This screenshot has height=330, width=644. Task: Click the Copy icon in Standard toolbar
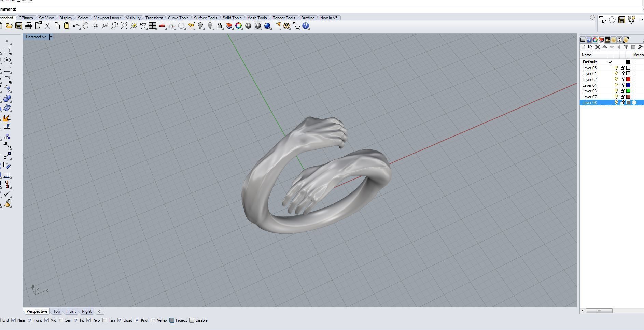57,26
